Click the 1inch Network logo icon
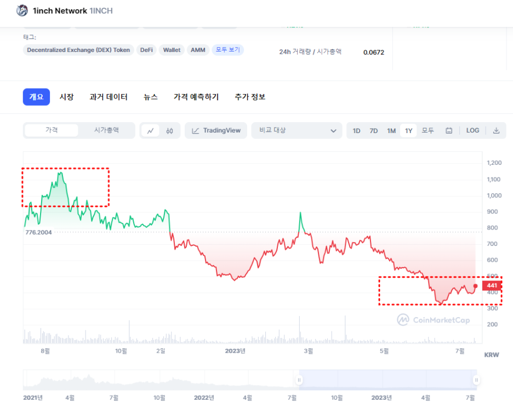513x420 pixels. pos(22,10)
